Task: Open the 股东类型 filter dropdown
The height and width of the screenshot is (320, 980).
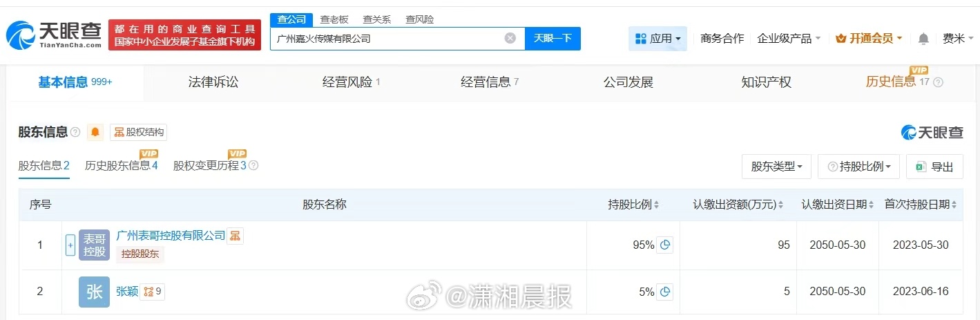Action: 776,167
